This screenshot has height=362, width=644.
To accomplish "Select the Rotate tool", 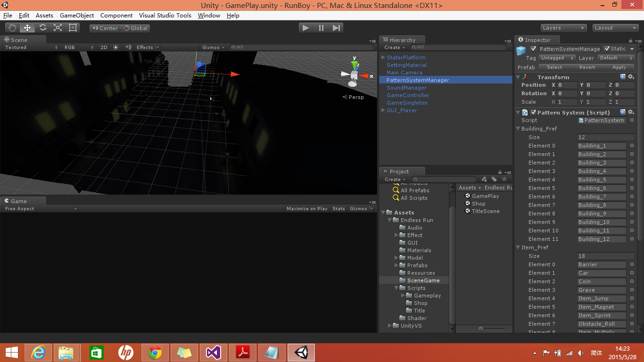I will click(42, 27).
